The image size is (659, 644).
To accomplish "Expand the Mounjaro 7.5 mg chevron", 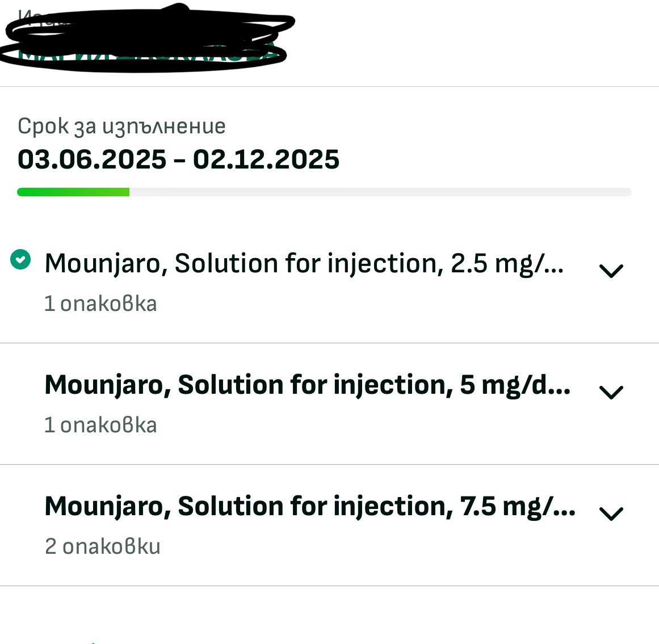I will (611, 513).
